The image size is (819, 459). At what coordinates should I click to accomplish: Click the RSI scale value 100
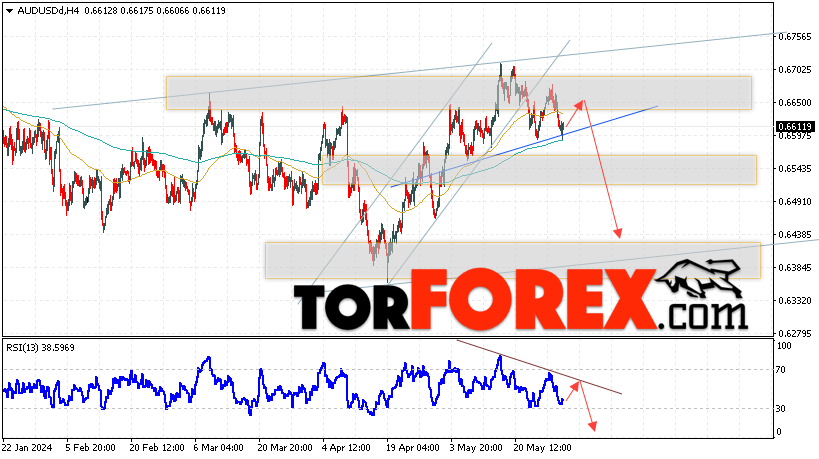pos(784,346)
